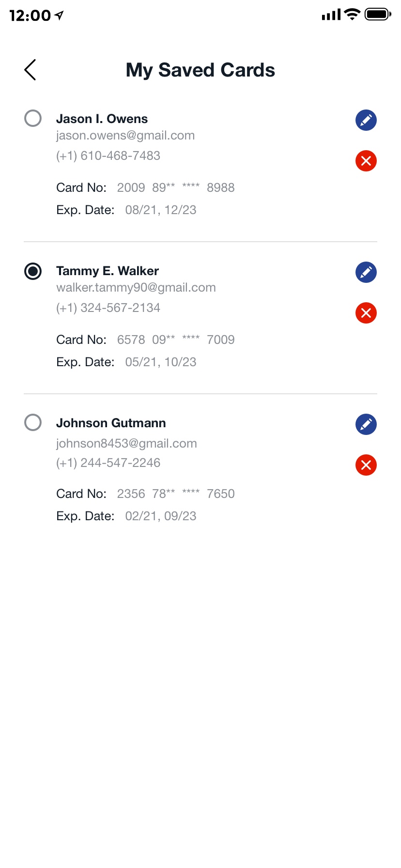Viewport: 401px width, 868px height.
Task: Edit Tammy E. Walker card
Action: [366, 272]
